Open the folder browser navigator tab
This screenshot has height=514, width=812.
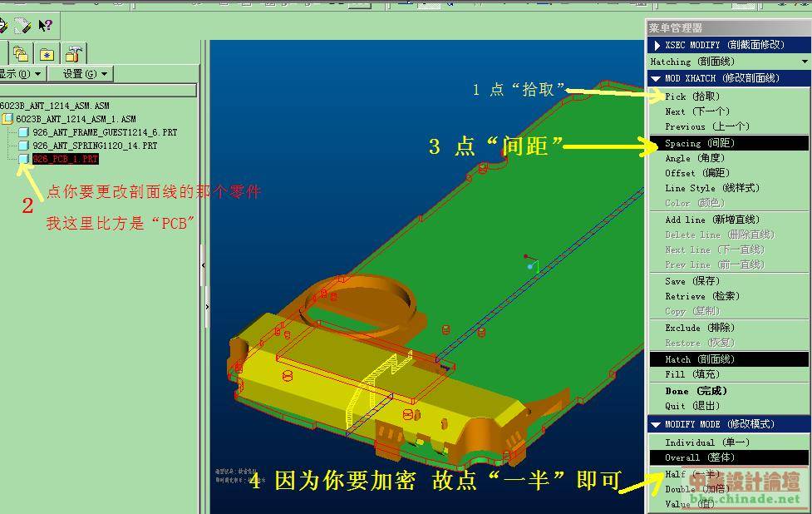[x=21, y=53]
